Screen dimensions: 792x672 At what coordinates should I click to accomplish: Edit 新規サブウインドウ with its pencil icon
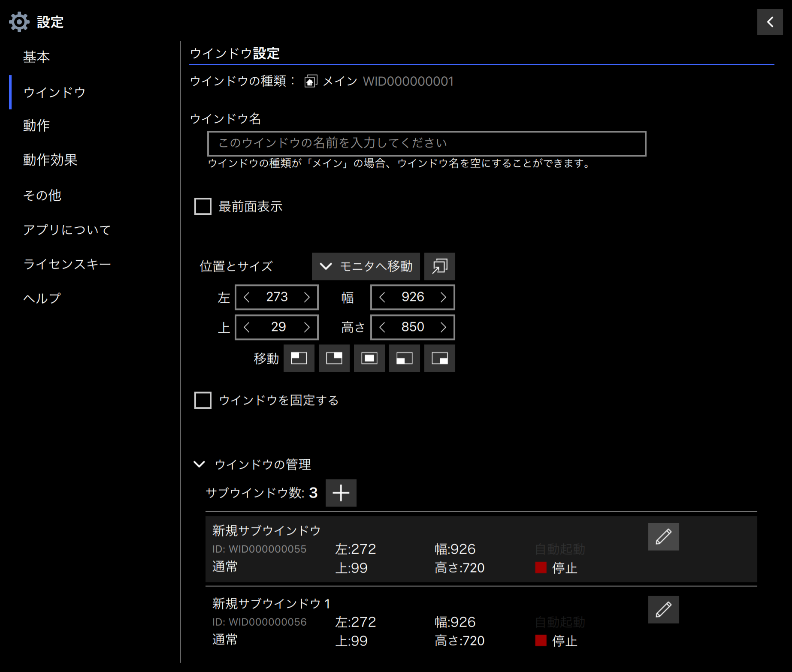coord(663,536)
